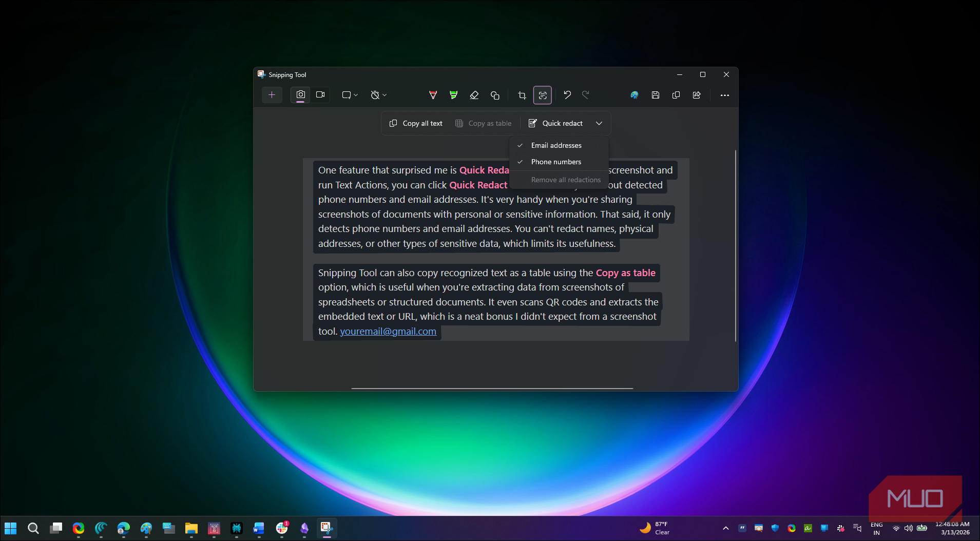Open the snipping mode rectangle dropdown
980x541 pixels.
350,95
